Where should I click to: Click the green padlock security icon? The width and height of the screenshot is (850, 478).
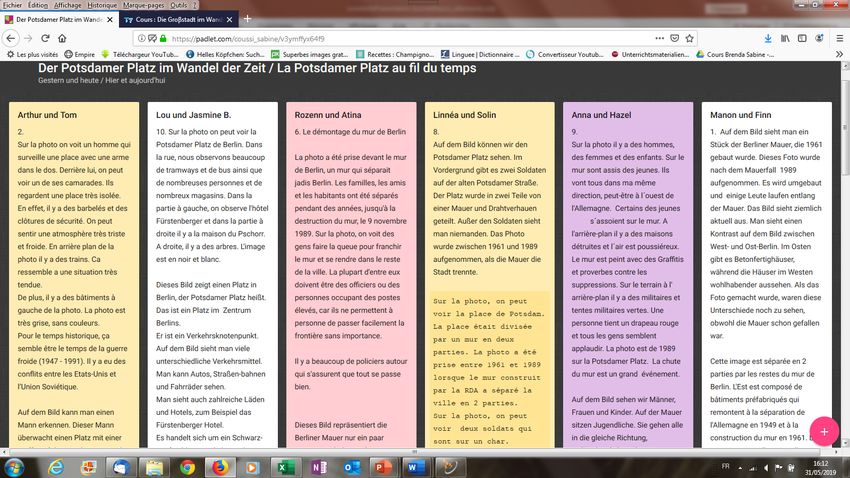click(163, 38)
